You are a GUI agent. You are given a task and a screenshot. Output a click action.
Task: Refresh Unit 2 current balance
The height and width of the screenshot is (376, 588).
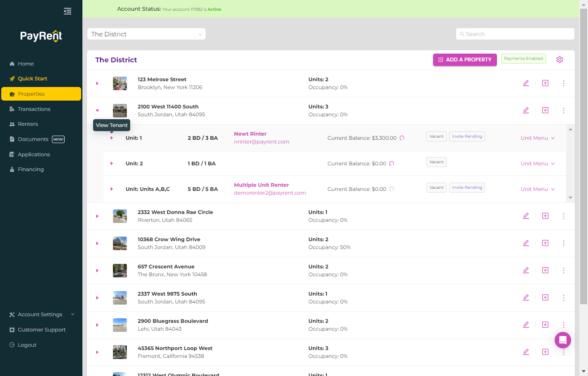point(391,164)
